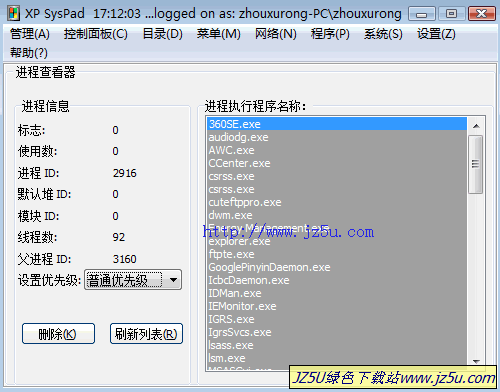Click the 删除(K) button

pyautogui.click(x=58, y=334)
